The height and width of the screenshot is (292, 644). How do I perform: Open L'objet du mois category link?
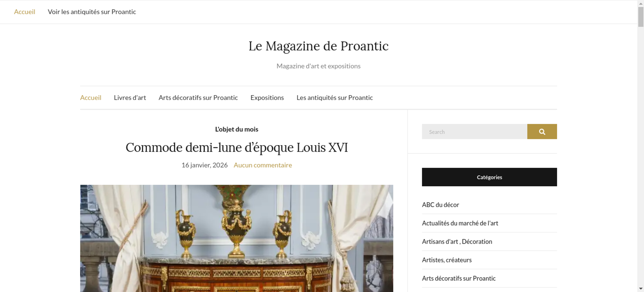click(x=237, y=129)
